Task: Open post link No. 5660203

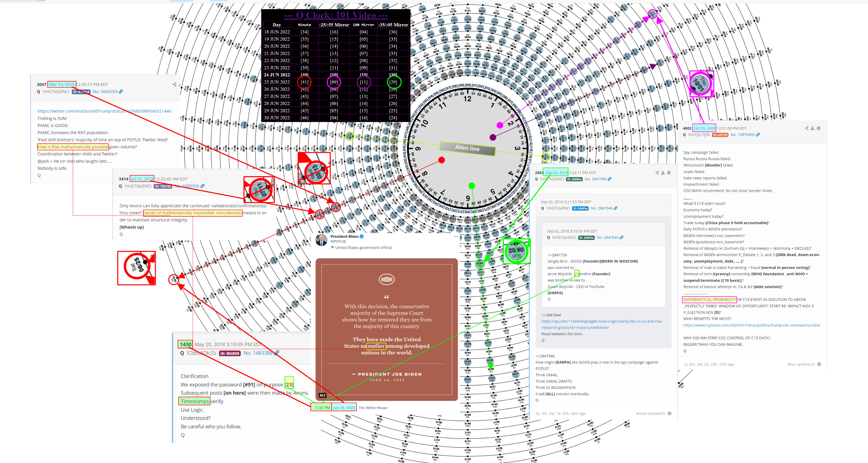Action: click(105, 92)
